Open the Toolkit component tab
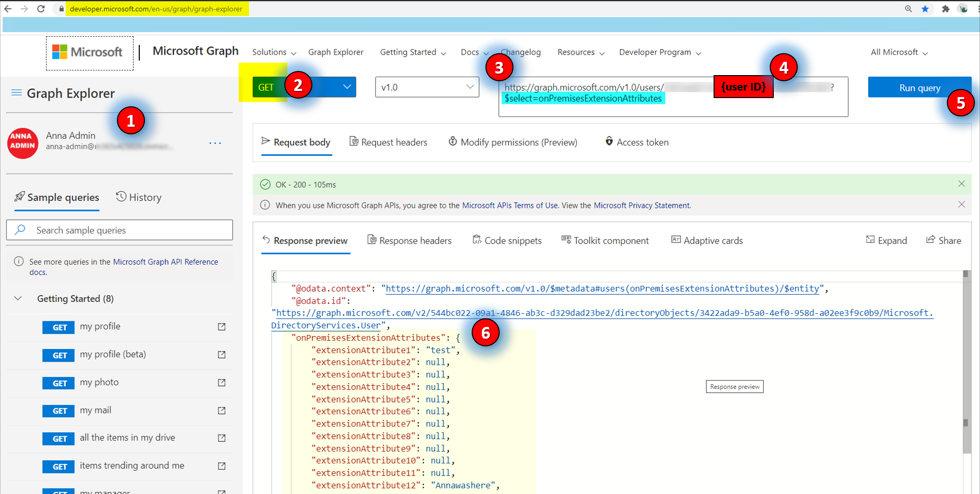This screenshot has width=980, height=494. pos(605,240)
